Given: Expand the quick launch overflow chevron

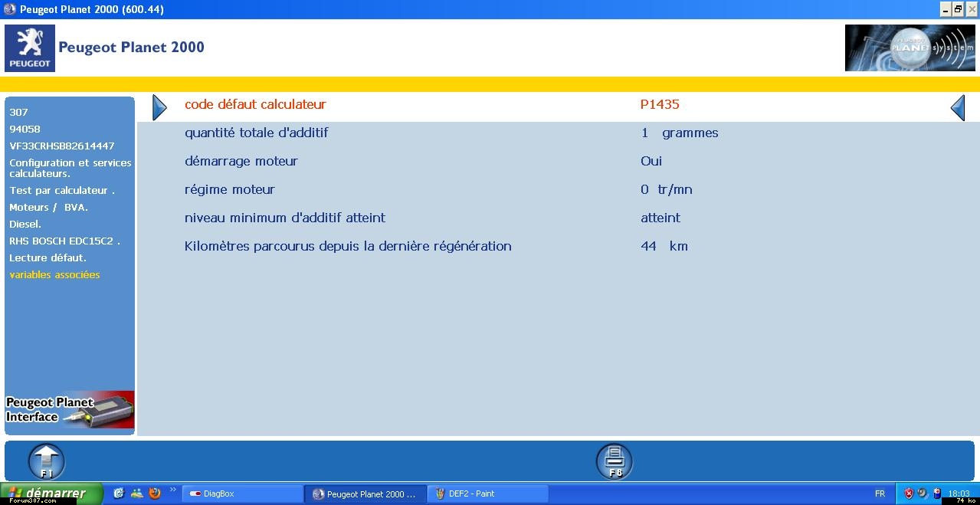Looking at the screenshot, I should click(x=172, y=490).
